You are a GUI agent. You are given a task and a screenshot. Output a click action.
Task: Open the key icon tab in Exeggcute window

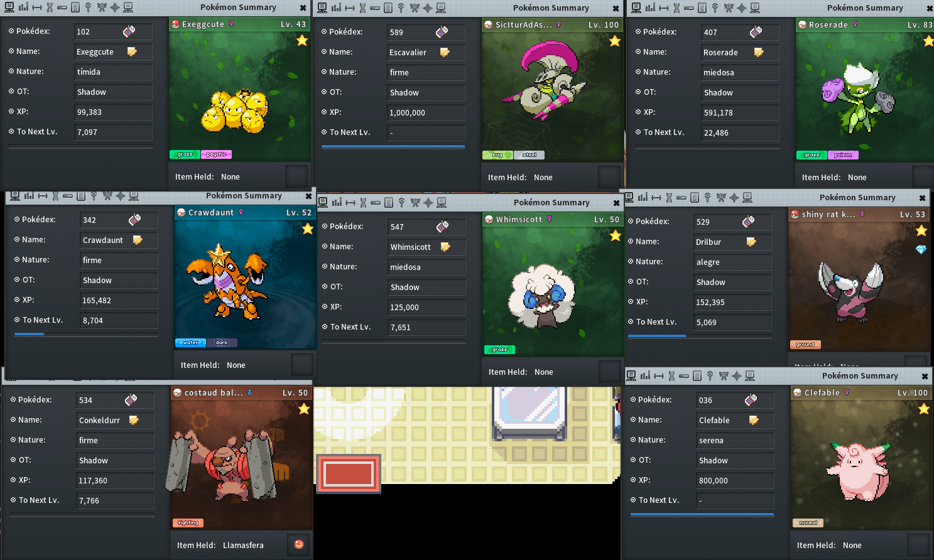click(x=88, y=8)
